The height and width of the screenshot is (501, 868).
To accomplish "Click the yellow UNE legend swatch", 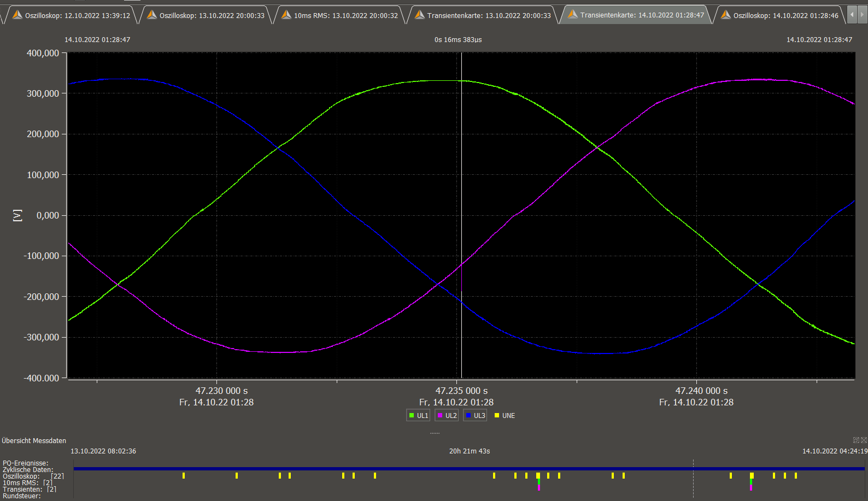I will pos(497,416).
